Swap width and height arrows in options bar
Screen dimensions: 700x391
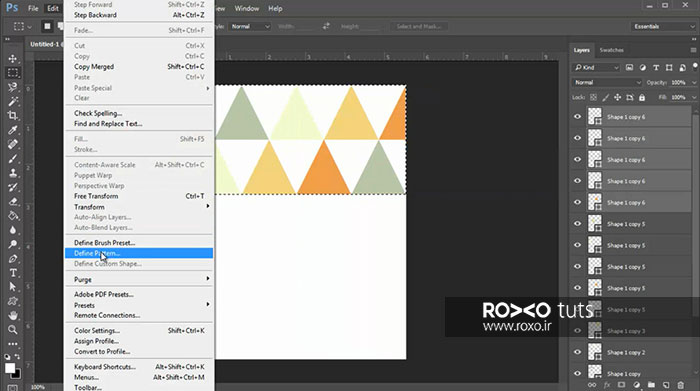pyautogui.click(x=326, y=26)
